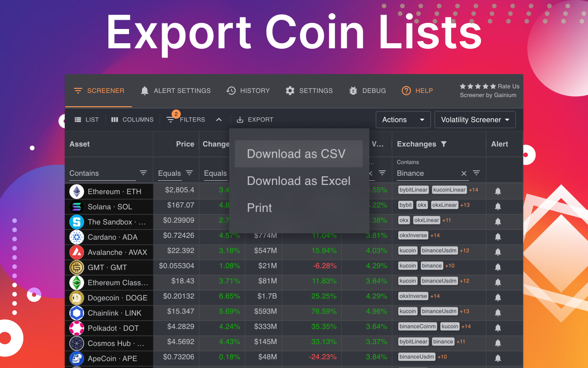The image size is (588, 368).
Task: Focus the Price Equals filter field
Action: click(x=170, y=173)
